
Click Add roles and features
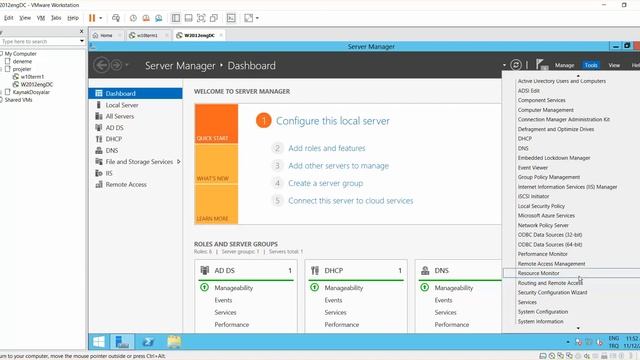point(327,148)
